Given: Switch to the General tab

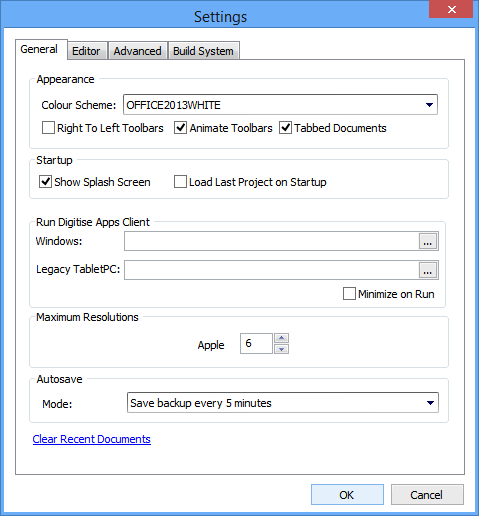Looking at the screenshot, I should click(41, 50).
